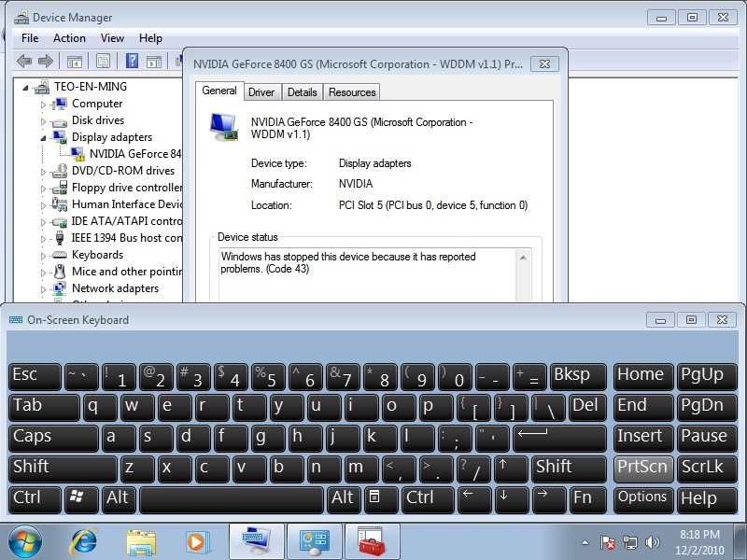Toggle ScrLk key on the On-Screen Keyboard
This screenshot has width=747, height=560.
(x=702, y=468)
